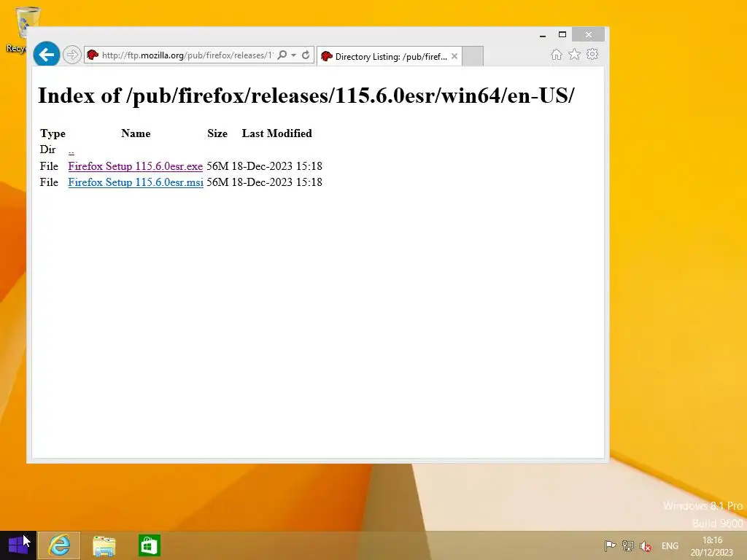This screenshot has height=560, width=747.
Task: Open the Windows Start button
Action: tap(18, 545)
